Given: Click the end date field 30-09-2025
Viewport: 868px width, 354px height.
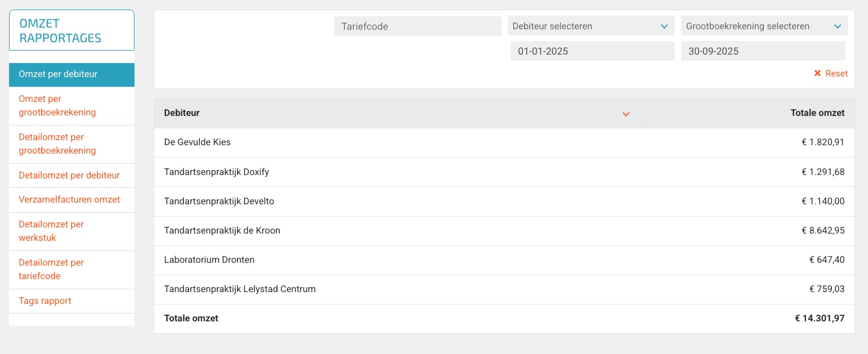Looking at the screenshot, I should click(763, 51).
